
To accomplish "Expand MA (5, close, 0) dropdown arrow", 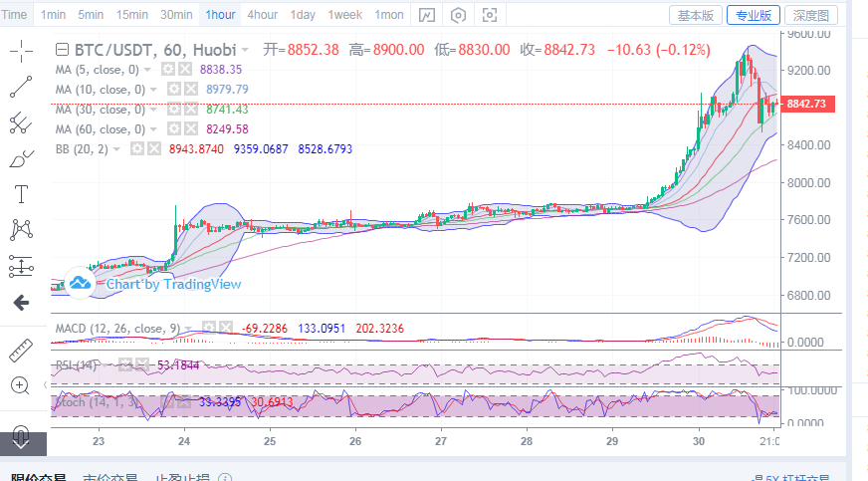I will [x=147, y=70].
